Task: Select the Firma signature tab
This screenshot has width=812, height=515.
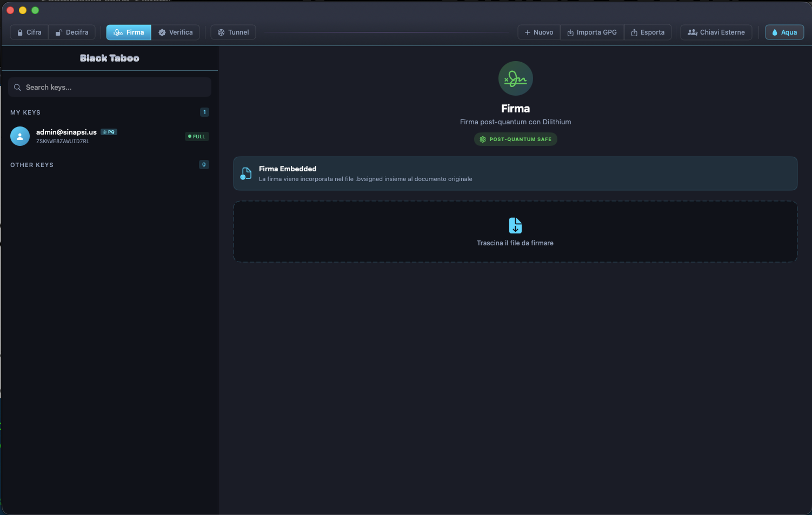Action: coord(129,32)
